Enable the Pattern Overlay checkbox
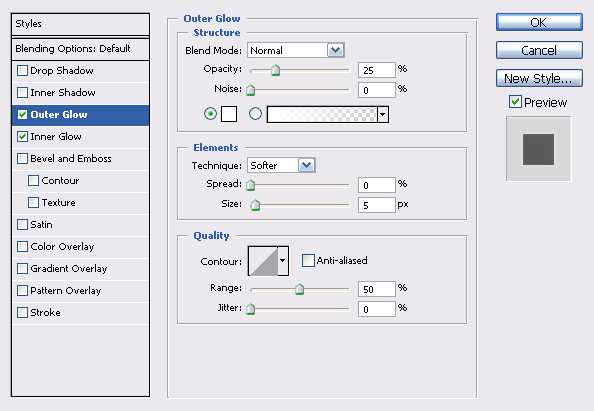The image size is (594, 411). [x=22, y=290]
